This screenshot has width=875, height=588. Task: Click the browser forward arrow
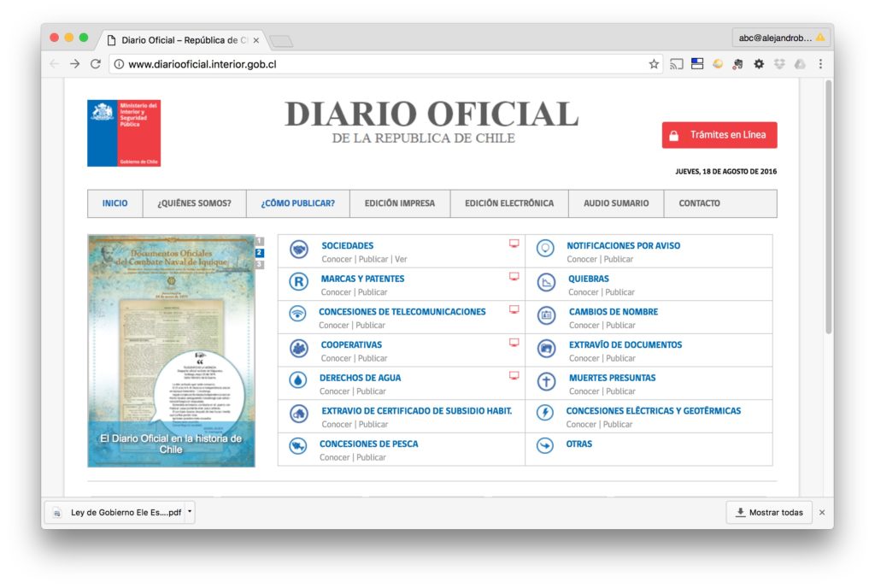click(75, 64)
